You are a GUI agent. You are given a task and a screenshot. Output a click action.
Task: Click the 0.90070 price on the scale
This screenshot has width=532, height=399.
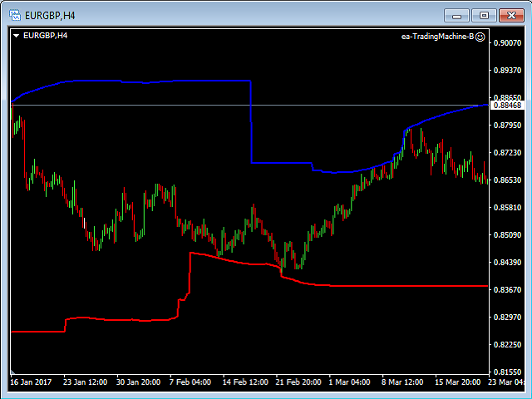507,43
